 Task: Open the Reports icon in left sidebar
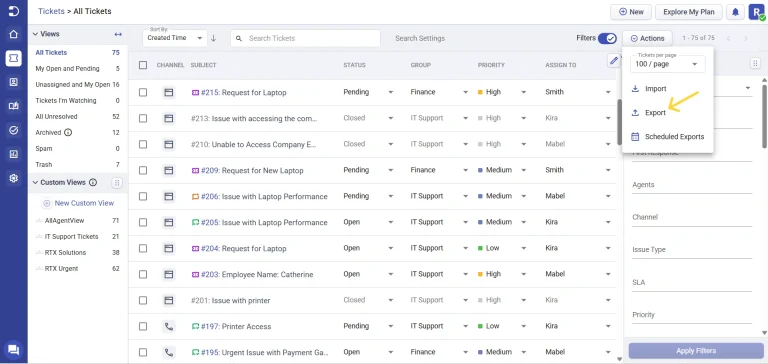tap(14, 154)
